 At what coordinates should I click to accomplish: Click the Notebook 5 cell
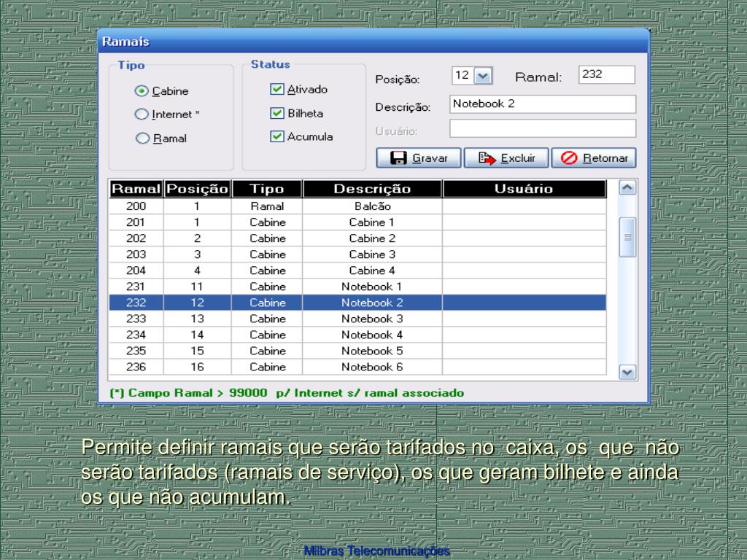pyautogui.click(x=372, y=351)
